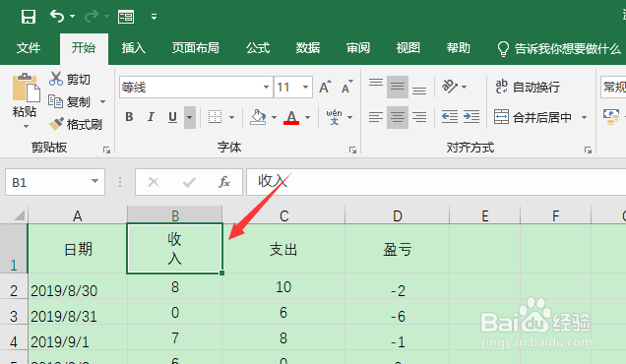Viewport: 626px width, 364px height.
Task: Select cell containing 2019/8/31
Action: coord(78,313)
